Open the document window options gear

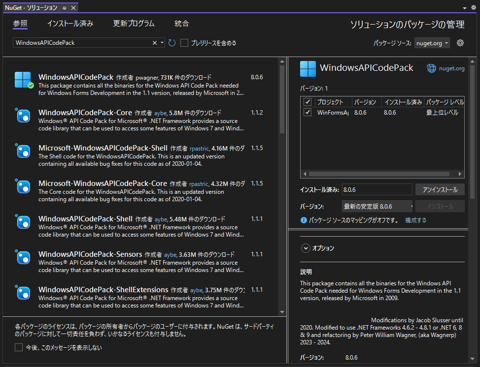coord(473,7)
